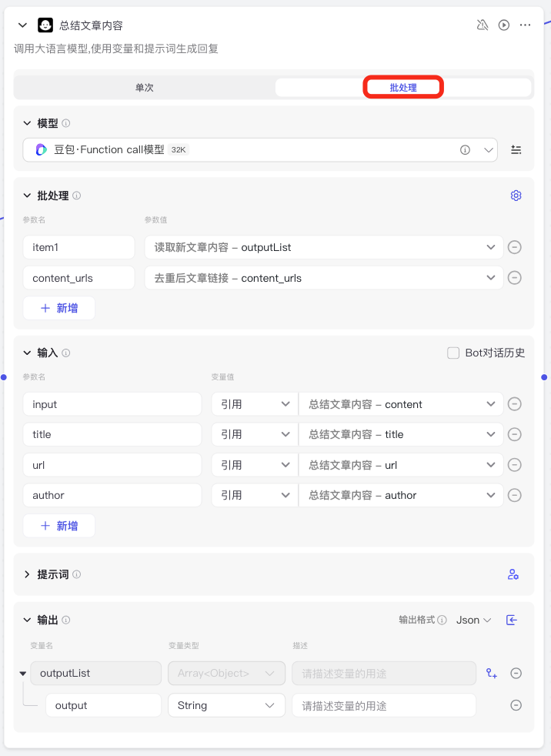Open the String variable type dropdown

[x=226, y=705]
